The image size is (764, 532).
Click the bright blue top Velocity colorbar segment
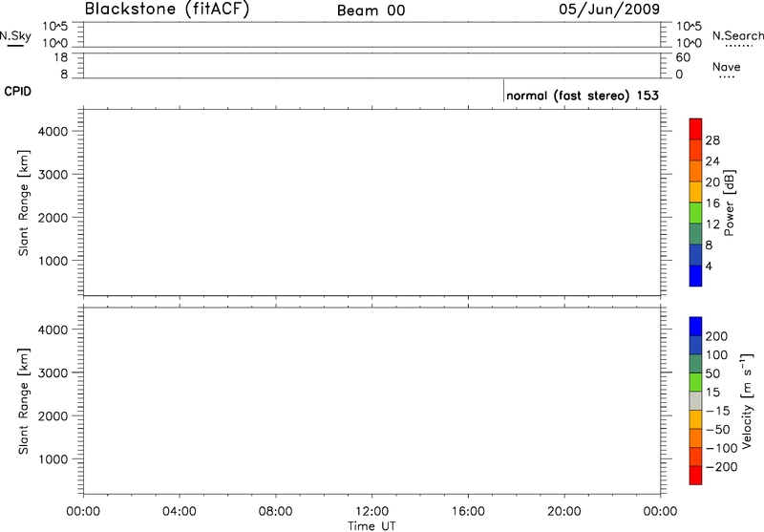(696, 327)
